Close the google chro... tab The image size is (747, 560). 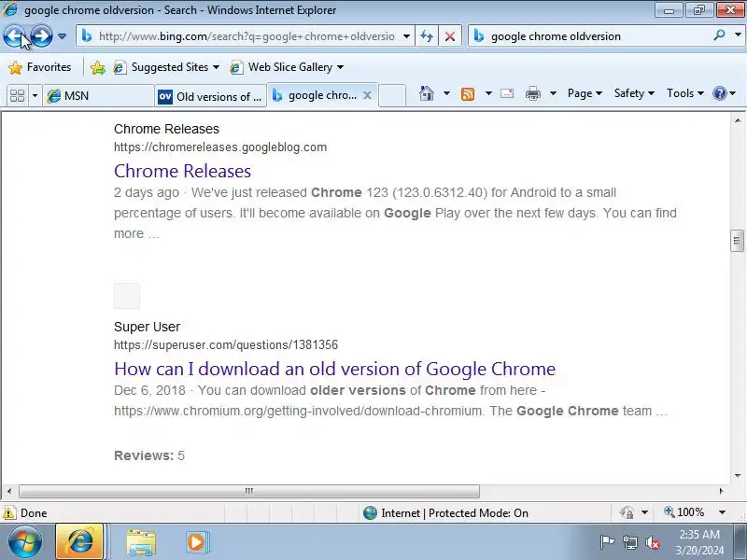(367, 95)
